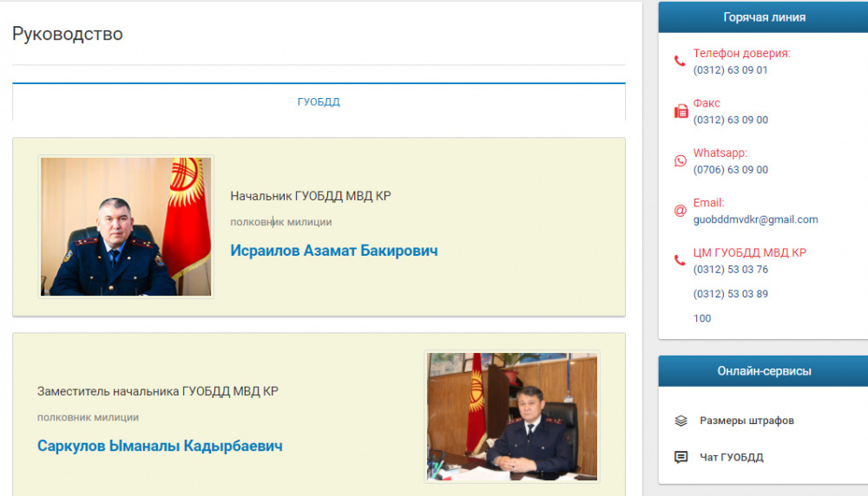The image size is (868, 496).
Task: Click the deputy chief's office photo
Action: 512,416
